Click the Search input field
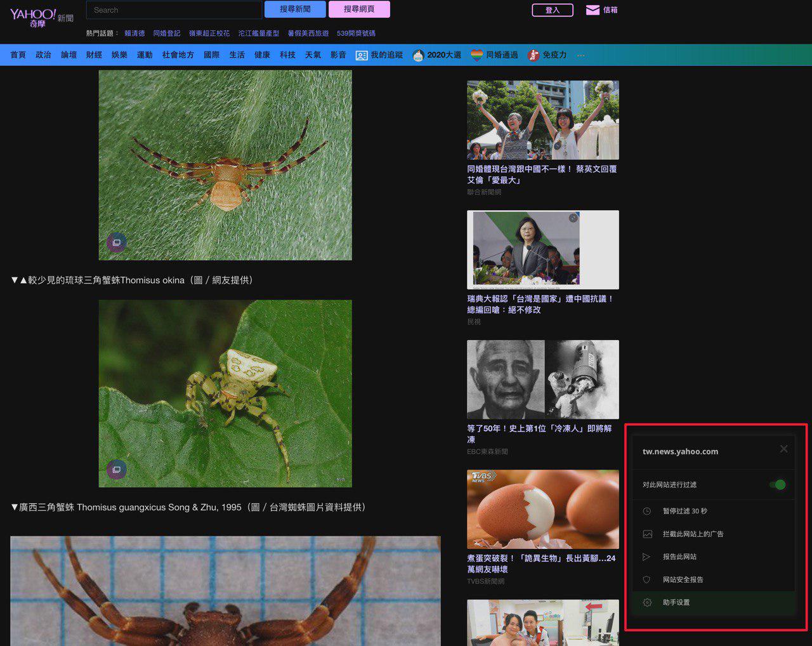This screenshot has height=646, width=812. (x=174, y=10)
